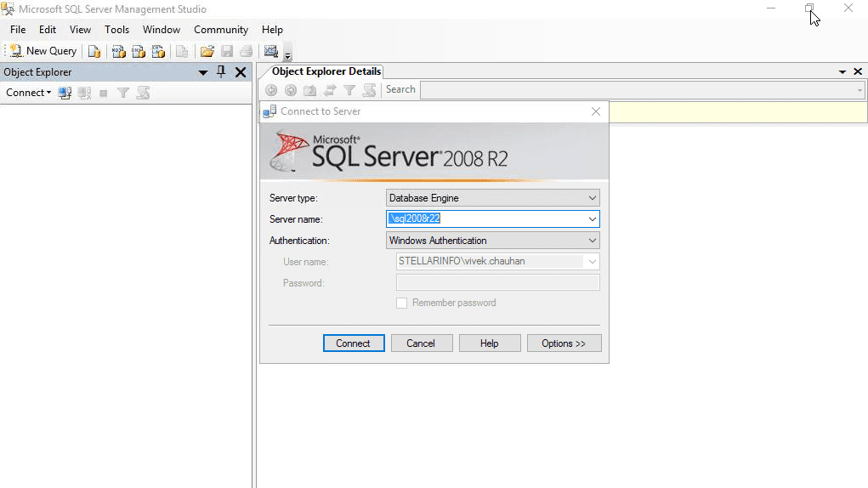The image size is (868, 488).
Task: Open the Tools menu
Action: point(116,30)
